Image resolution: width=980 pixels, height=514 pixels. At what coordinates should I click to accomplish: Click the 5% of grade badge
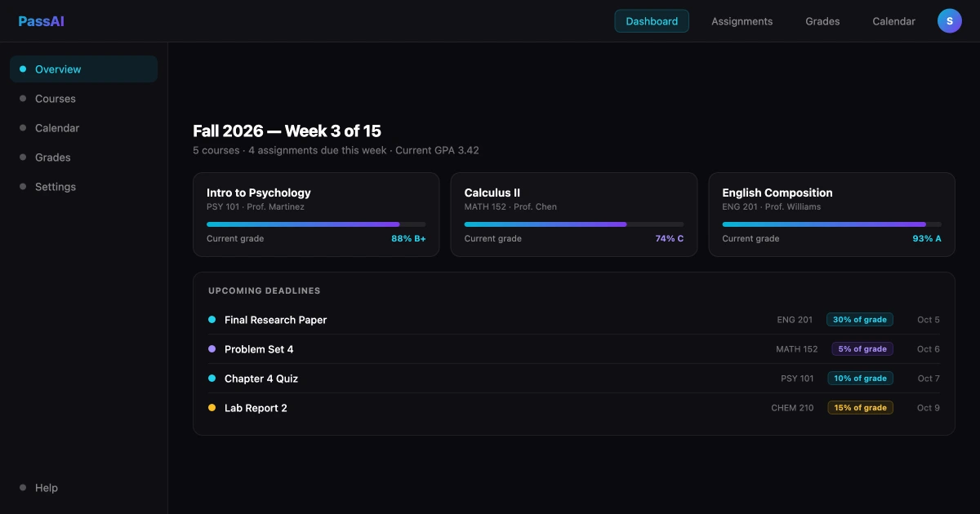click(x=862, y=349)
